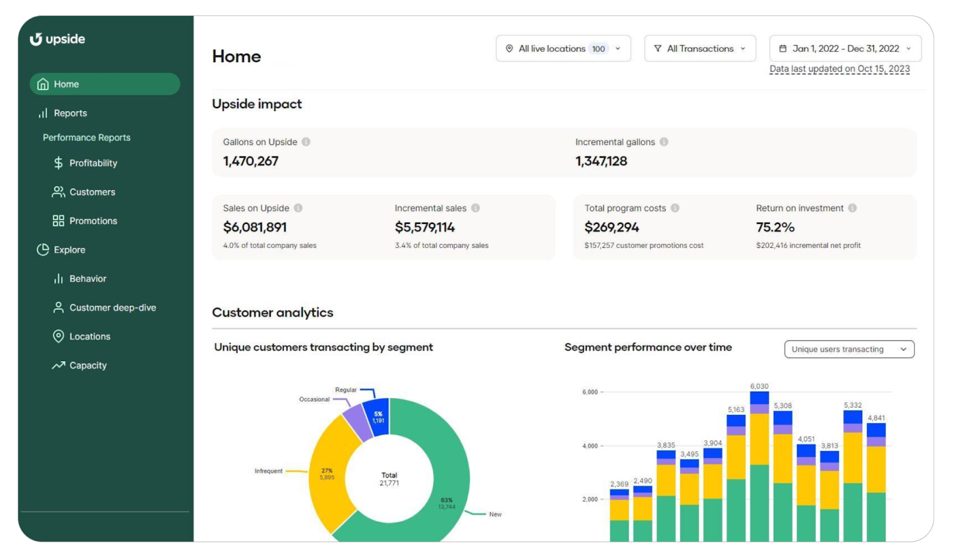Click the location pin icon in the locations filter
Image resolution: width=956 pixels, height=560 pixels.
pyautogui.click(x=509, y=48)
